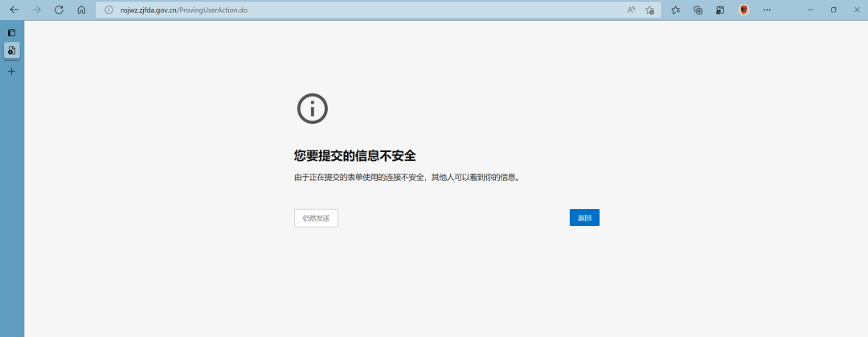Open the Collections panel
The width and height of the screenshot is (868, 337).
point(698,10)
